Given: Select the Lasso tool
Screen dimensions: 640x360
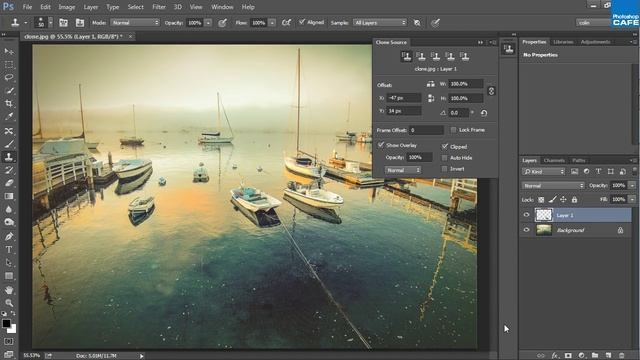Looking at the screenshot, I should 9,78.
